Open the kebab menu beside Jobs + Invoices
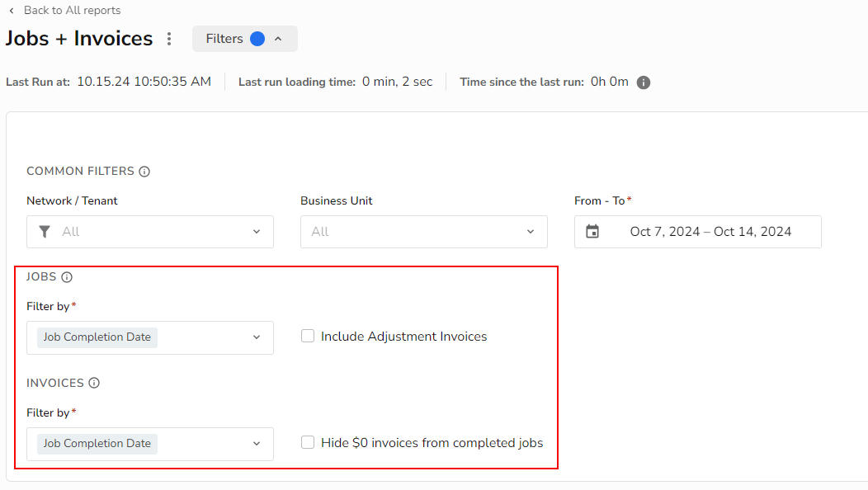868x490 pixels. coord(168,38)
